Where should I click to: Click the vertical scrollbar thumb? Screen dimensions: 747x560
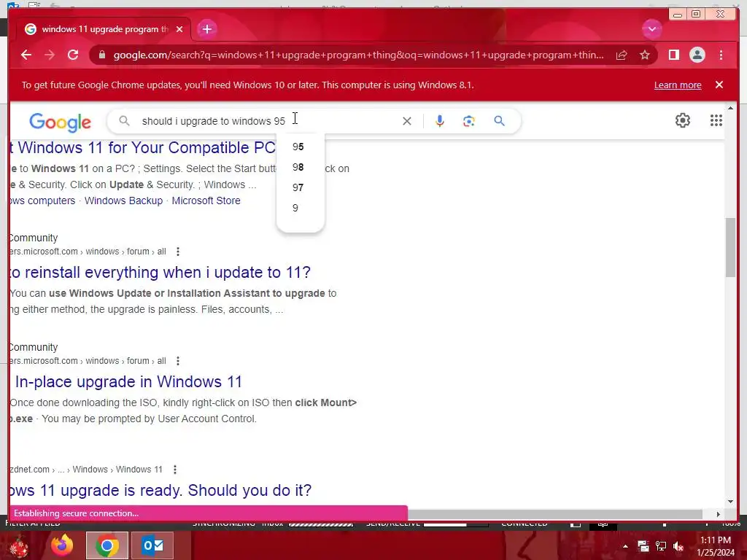tap(730, 247)
